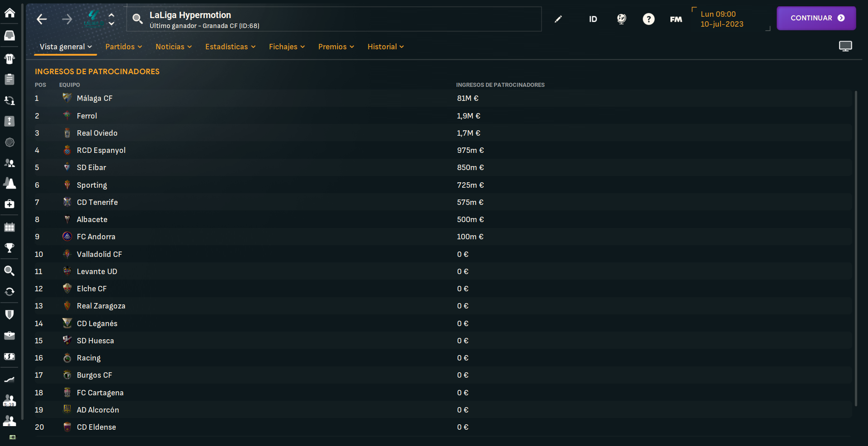Click the date Lun 09:00 10-jul-2023
The image size is (868, 446).
722,19
